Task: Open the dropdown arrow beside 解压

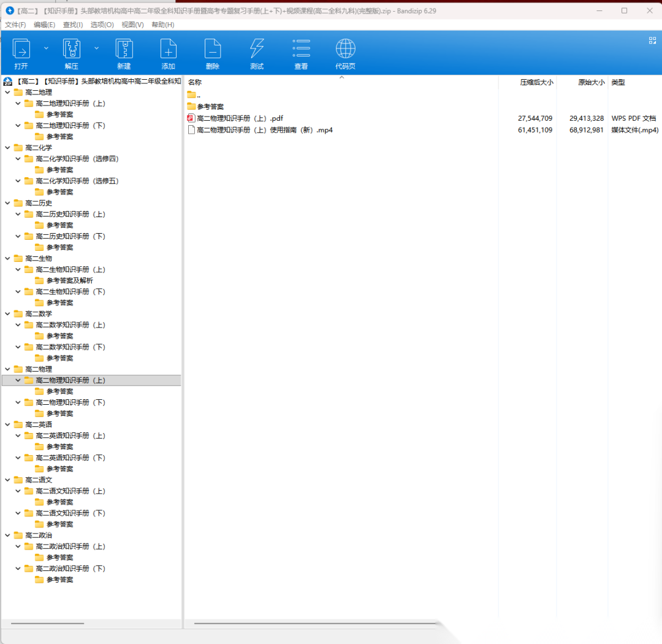Action: pos(96,48)
